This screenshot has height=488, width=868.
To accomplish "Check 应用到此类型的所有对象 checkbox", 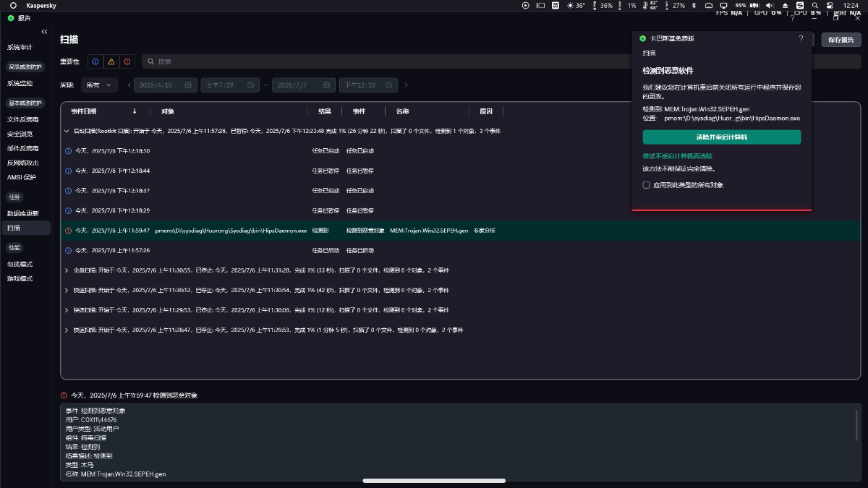I will point(647,185).
